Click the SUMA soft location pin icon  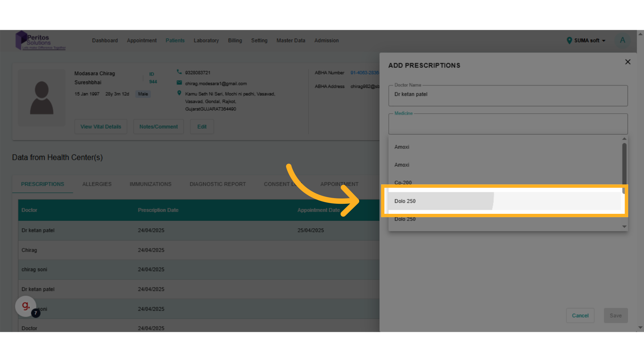pos(569,41)
